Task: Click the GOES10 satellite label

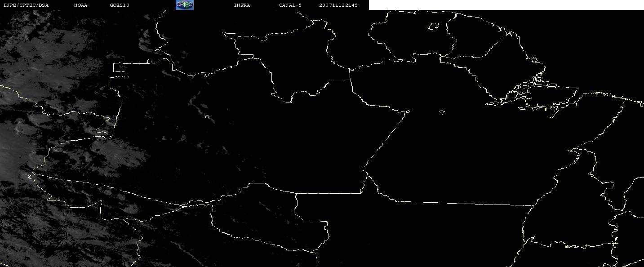Action: tap(120, 5)
